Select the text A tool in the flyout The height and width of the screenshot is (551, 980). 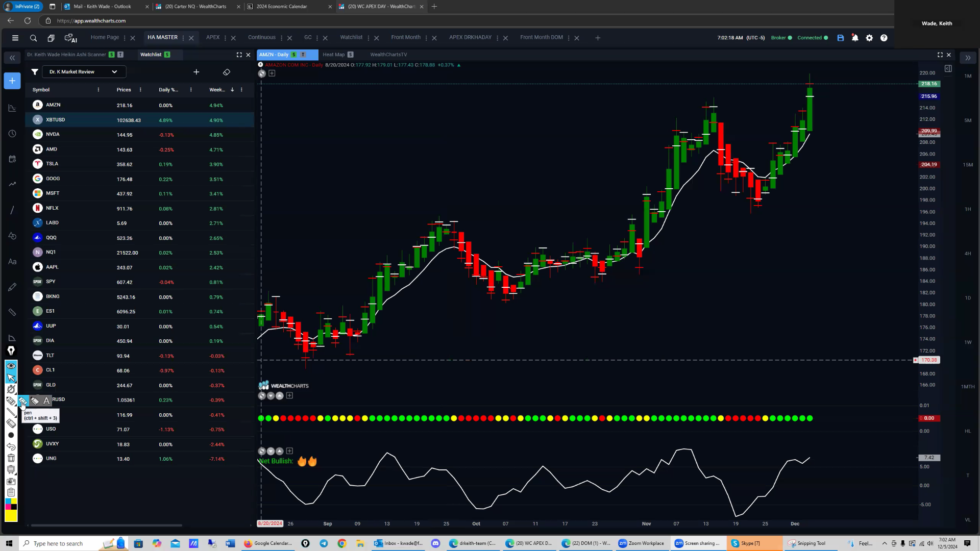(46, 401)
